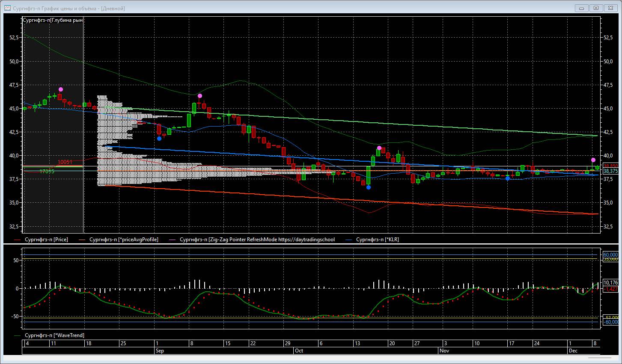
Task: Click the Zig-Zag Pointer RefreshMode legend entry
Action: pyautogui.click(x=257, y=240)
